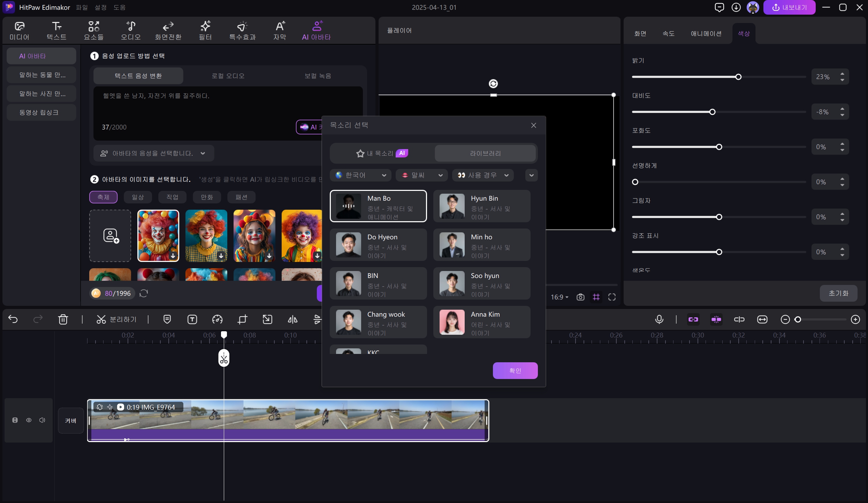Start voice recording with the microphone icon

coord(659,319)
